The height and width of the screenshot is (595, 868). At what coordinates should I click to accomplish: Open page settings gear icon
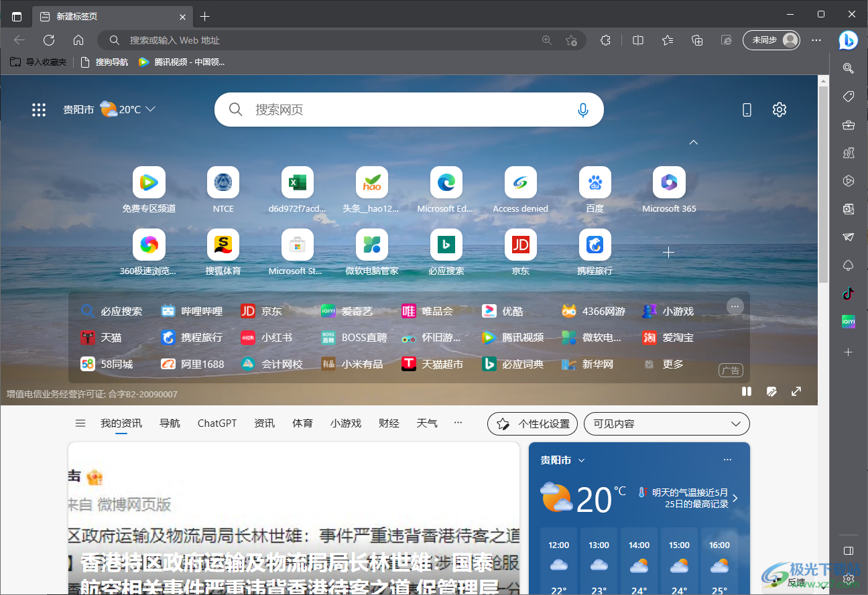(x=779, y=109)
